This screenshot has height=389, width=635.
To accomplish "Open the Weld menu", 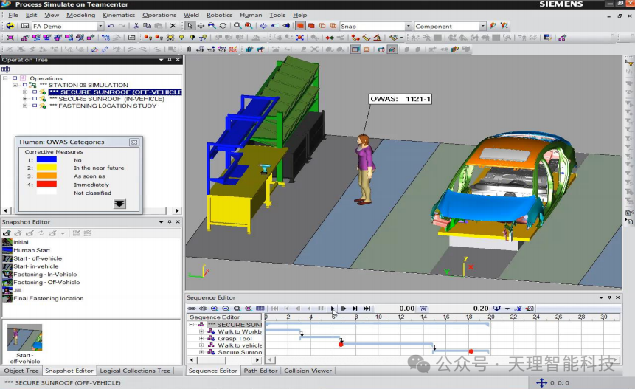I will tap(191, 15).
